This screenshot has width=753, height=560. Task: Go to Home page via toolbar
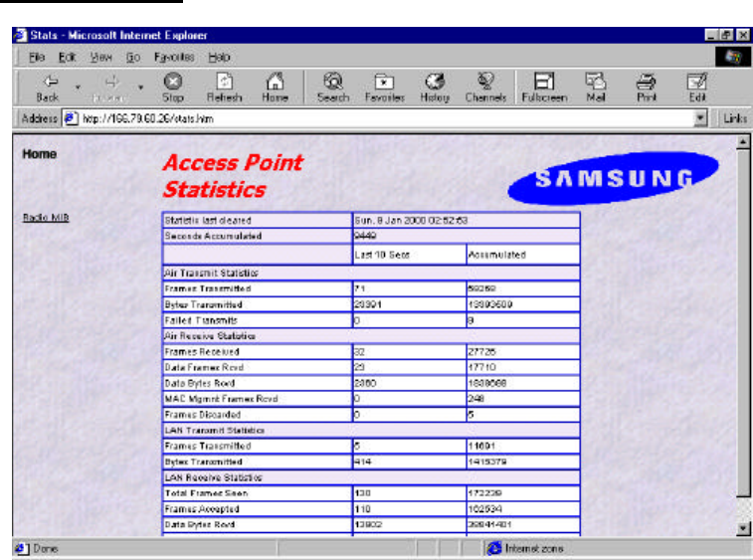[276, 88]
